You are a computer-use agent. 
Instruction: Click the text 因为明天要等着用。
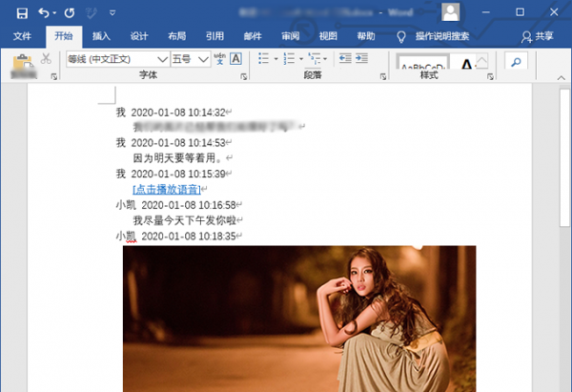(x=177, y=158)
